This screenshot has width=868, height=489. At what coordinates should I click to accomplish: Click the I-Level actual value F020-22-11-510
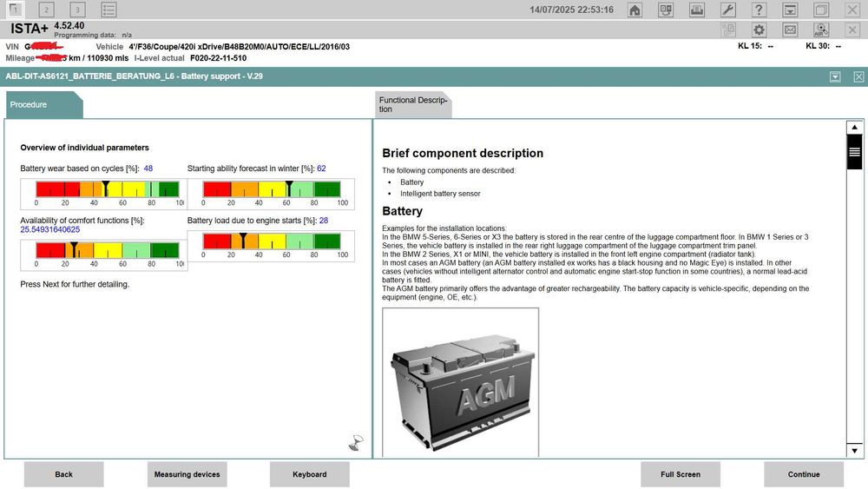(218, 58)
